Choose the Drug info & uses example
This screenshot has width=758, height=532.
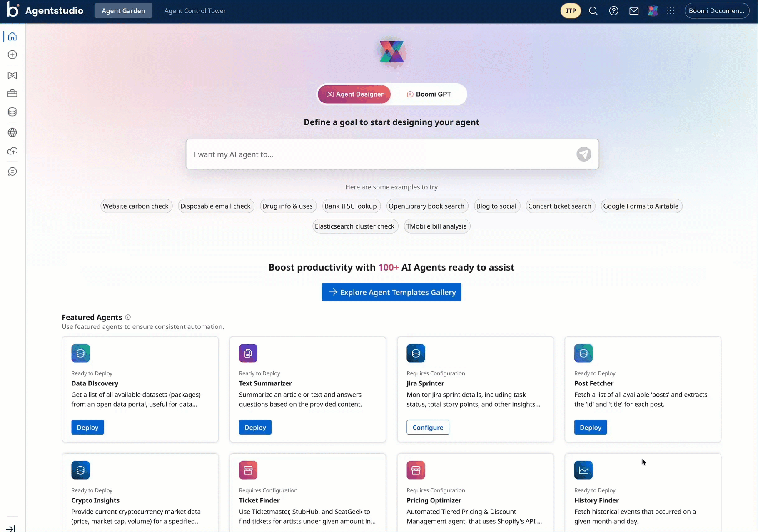(x=287, y=206)
